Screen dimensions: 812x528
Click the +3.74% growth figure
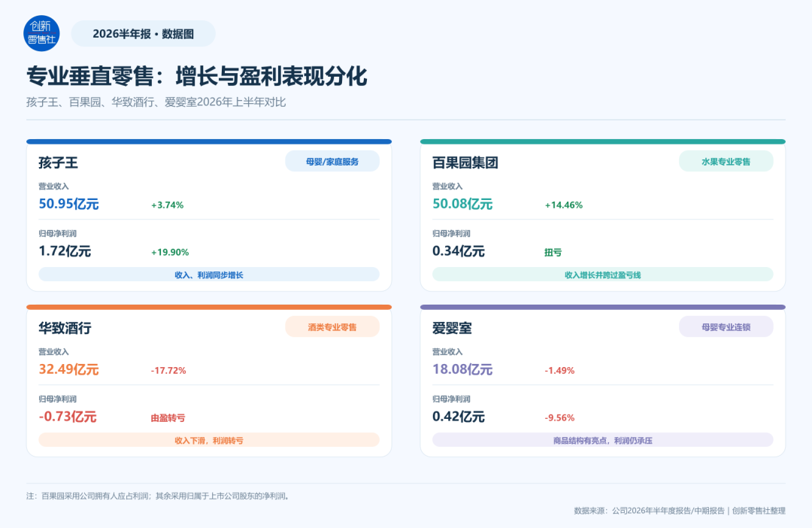[x=167, y=205]
